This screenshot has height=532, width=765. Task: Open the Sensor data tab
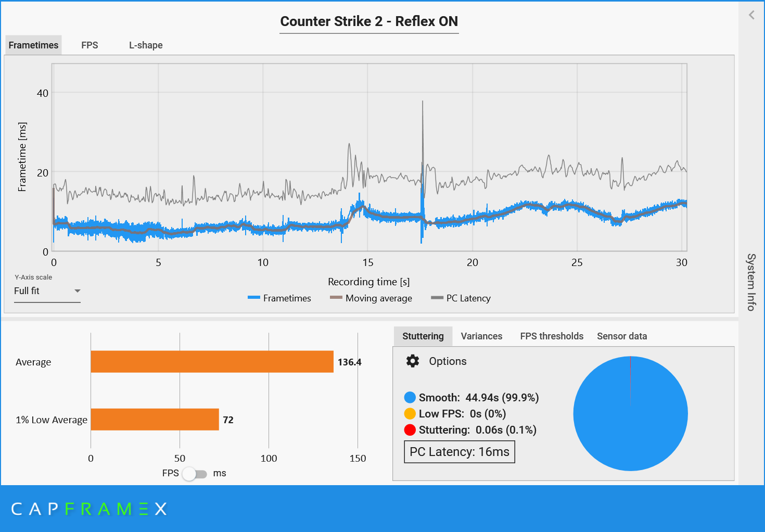point(622,336)
